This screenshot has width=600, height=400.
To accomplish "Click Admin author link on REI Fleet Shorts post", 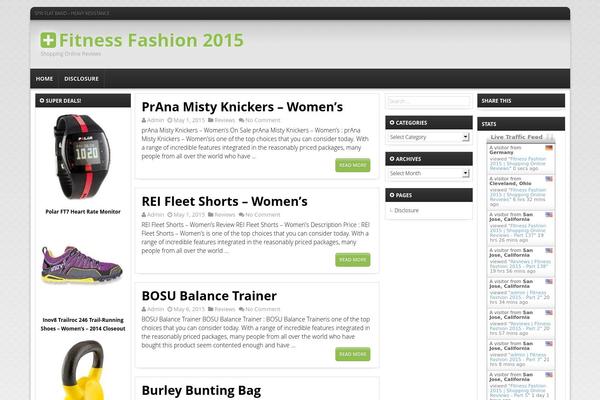I will pos(155,215).
